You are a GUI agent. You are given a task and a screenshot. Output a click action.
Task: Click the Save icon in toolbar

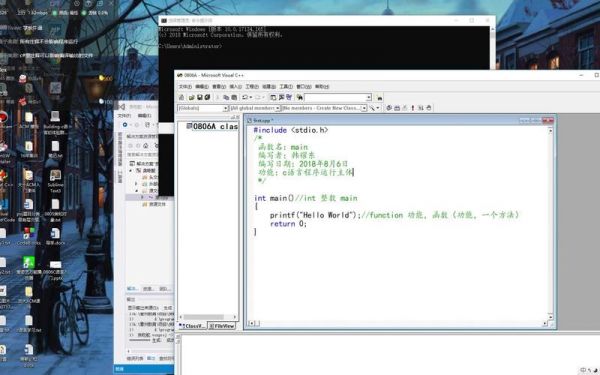pos(199,98)
